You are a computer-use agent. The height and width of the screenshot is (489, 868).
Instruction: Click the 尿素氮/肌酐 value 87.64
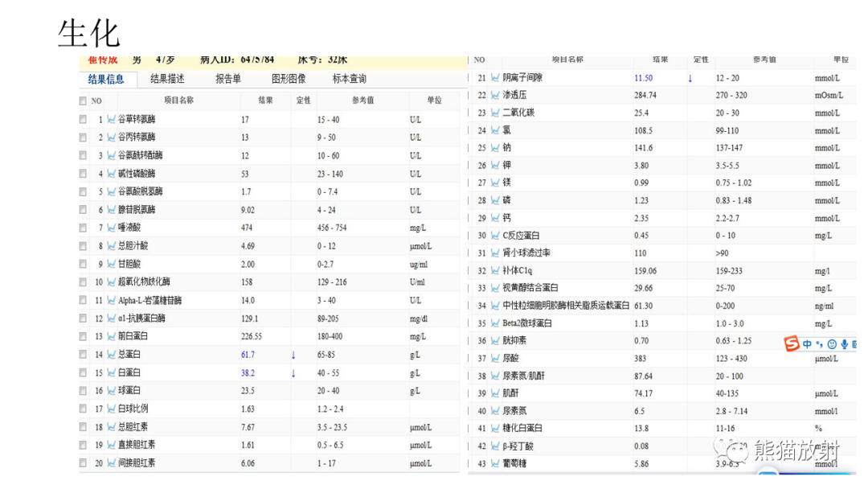point(643,376)
